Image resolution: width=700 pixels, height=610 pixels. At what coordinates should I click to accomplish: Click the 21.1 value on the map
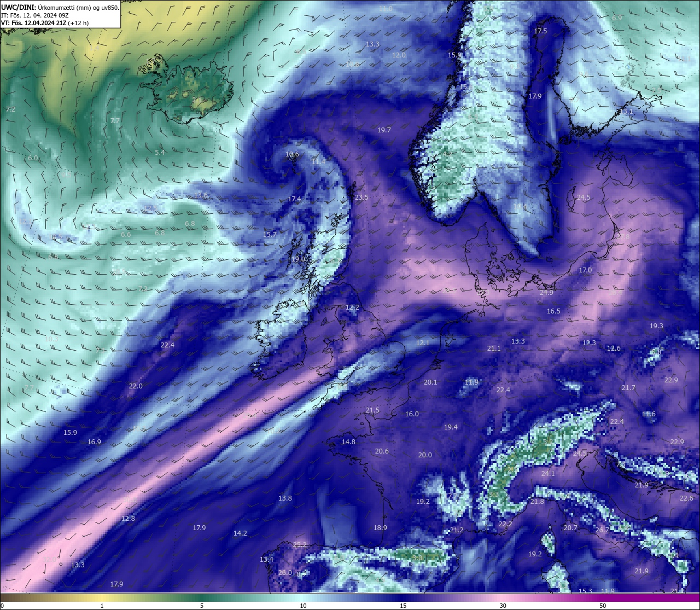[x=494, y=348]
